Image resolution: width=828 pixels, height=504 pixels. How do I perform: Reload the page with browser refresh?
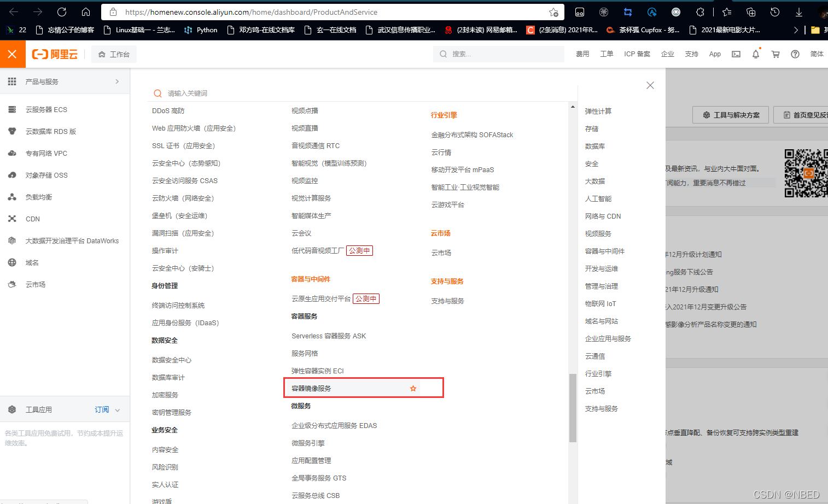(x=62, y=12)
